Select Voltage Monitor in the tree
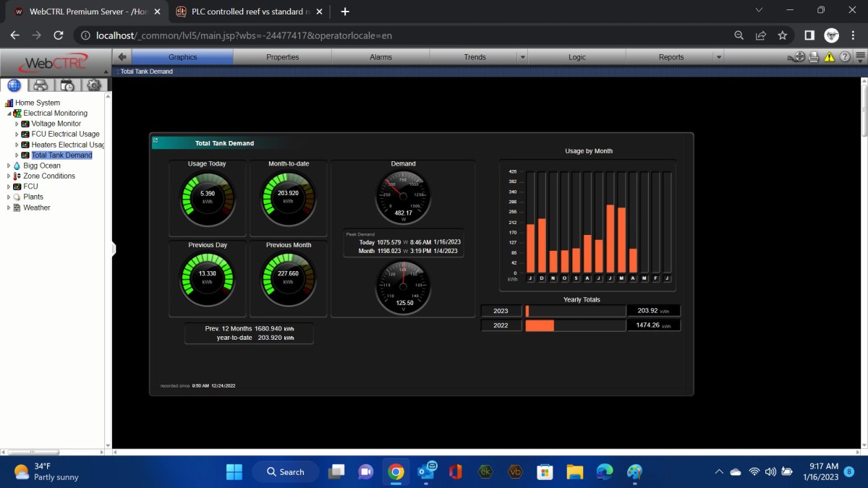The height and width of the screenshot is (488, 868). (56, 124)
